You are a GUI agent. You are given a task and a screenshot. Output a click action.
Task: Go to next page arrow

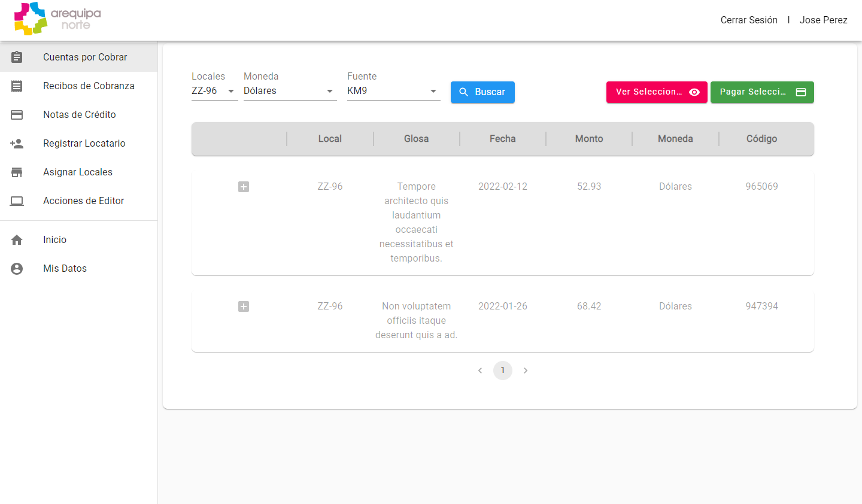(526, 371)
